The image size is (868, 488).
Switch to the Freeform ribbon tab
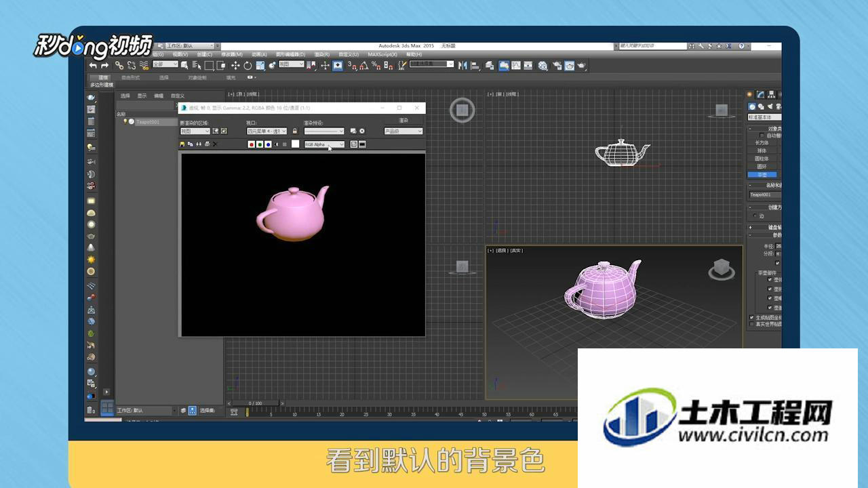[131, 77]
